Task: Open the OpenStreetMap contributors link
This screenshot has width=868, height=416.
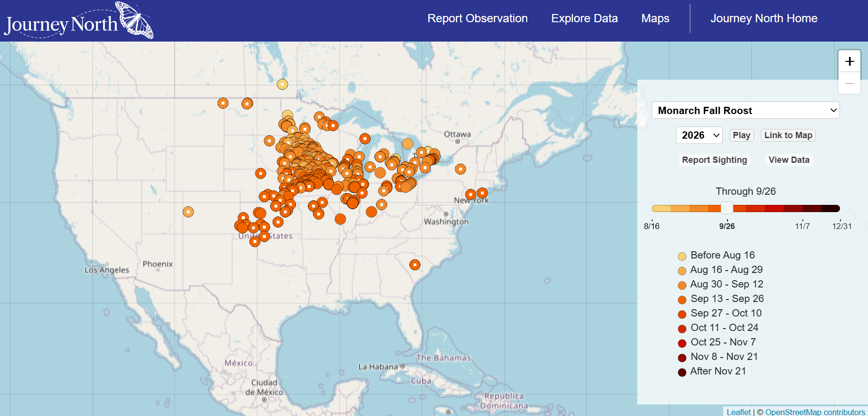Action: pyautogui.click(x=815, y=412)
